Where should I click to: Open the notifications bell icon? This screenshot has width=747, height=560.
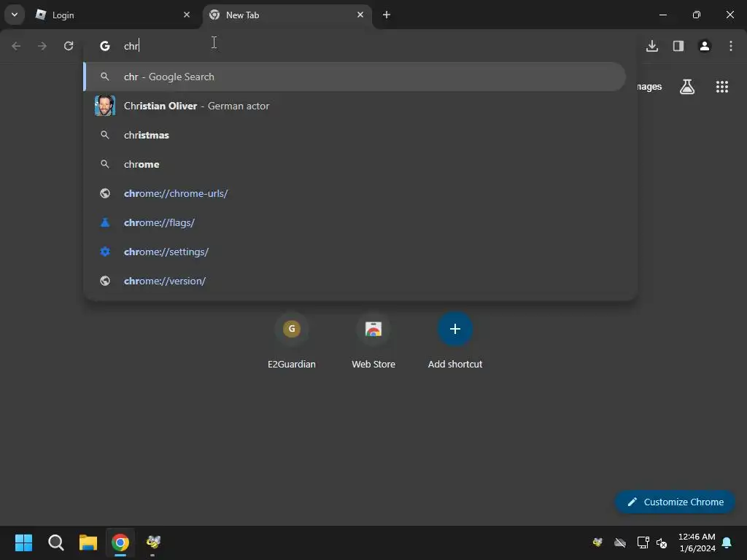(x=727, y=542)
